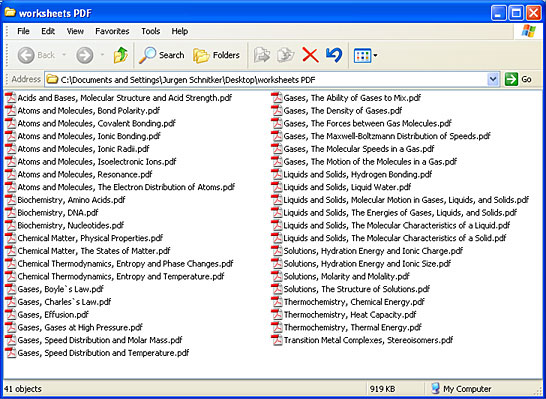Select 'Atoms and Molecules, Resonance.pdf' filename

tap(85, 174)
